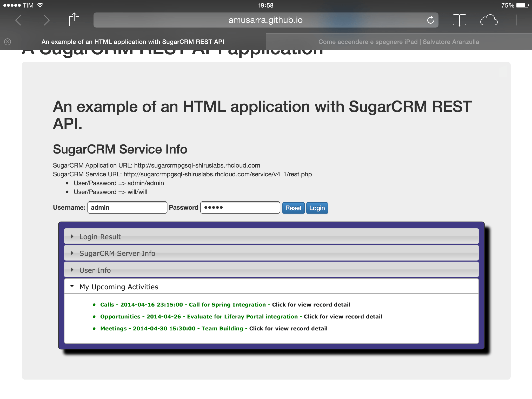Reload the page with the refresh icon
The width and height of the screenshot is (532, 399).
pyautogui.click(x=430, y=20)
